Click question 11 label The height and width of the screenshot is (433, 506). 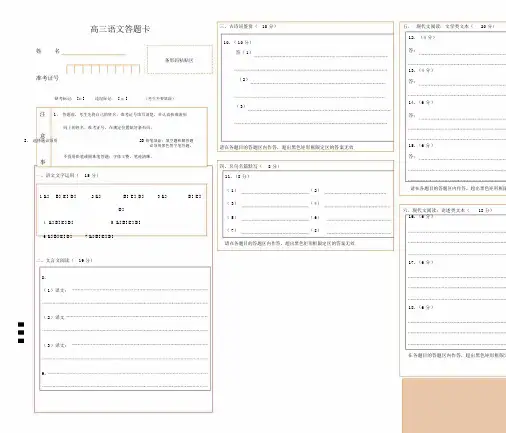coord(237,176)
